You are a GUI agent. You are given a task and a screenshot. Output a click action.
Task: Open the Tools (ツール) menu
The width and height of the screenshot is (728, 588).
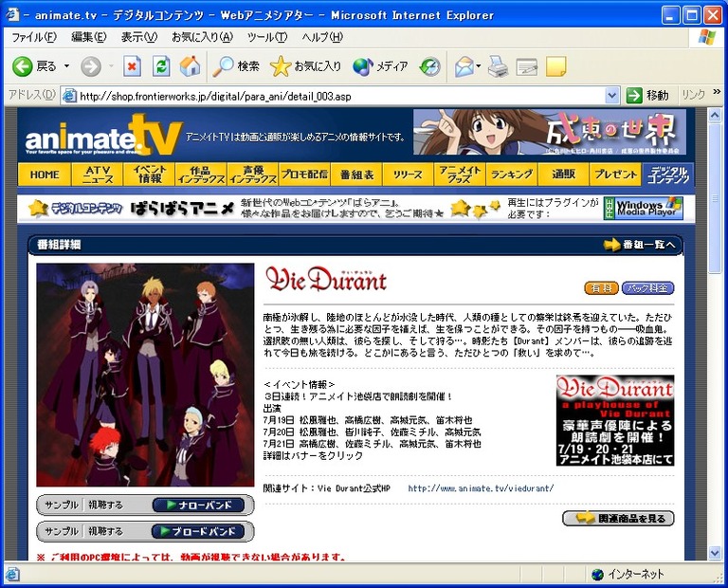(267, 37)
